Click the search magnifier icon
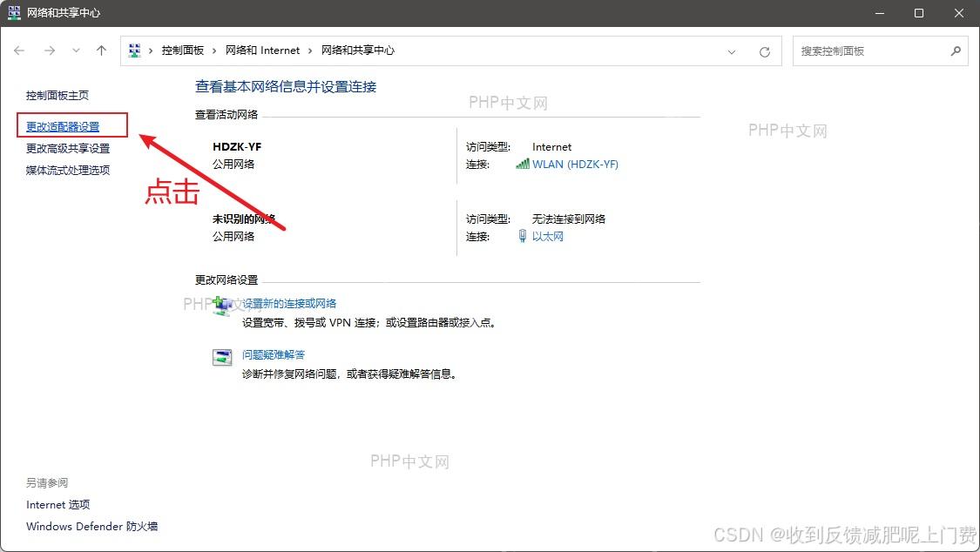 pyautogui.click(x=956, y=50)
